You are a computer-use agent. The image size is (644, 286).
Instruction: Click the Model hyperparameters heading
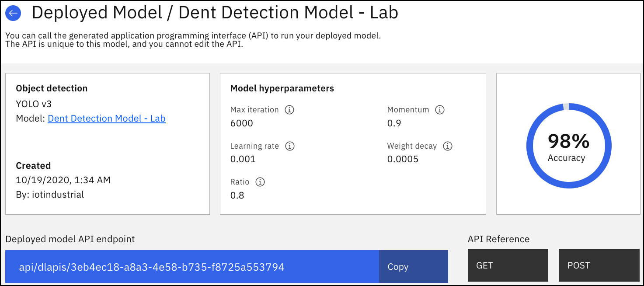tap(282, 88)
